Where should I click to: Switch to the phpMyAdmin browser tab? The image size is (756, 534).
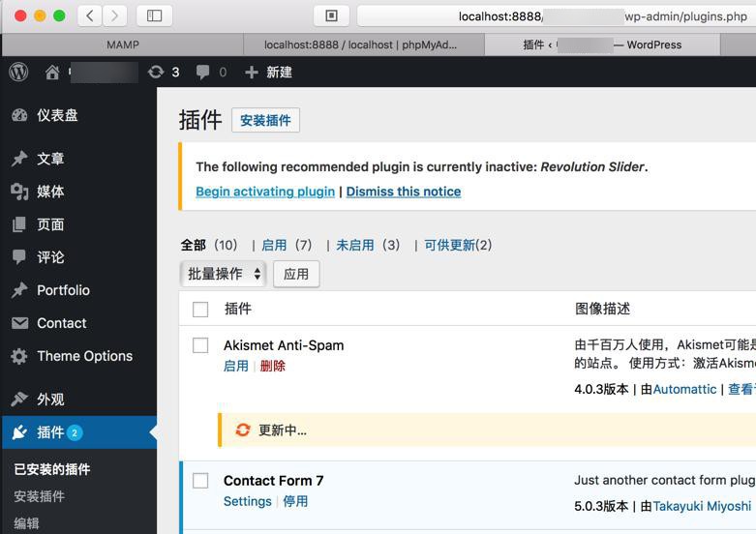[360, 44]
